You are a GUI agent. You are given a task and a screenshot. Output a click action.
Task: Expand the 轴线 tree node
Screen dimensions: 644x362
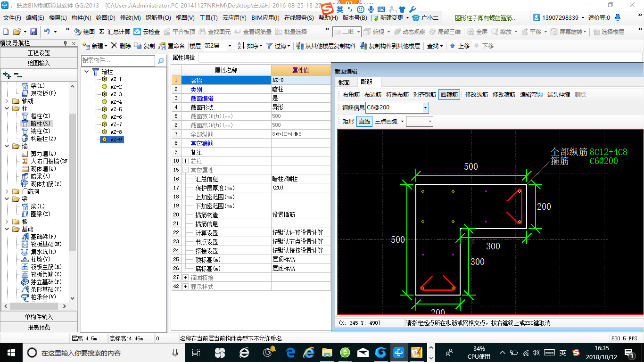tap(6, 101)
